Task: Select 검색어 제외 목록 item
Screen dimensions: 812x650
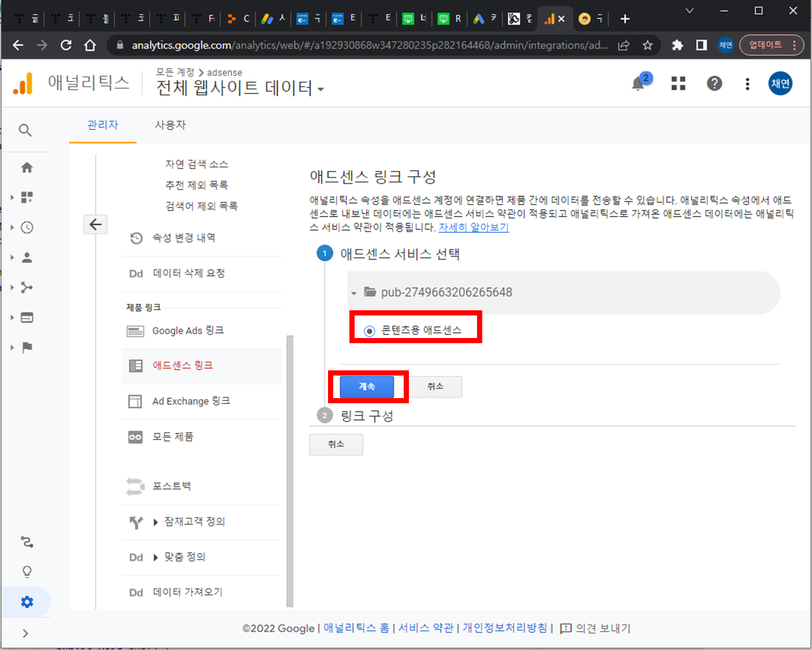Action: 202,206
